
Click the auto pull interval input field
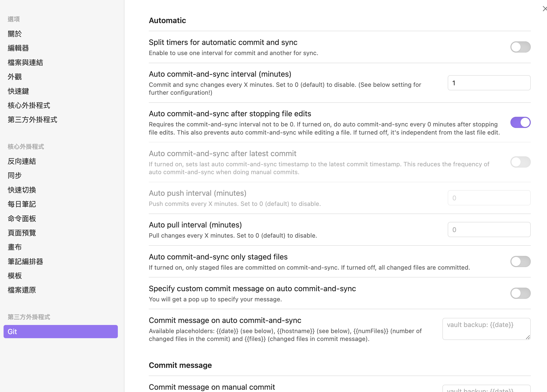click(x=489, y=230)
